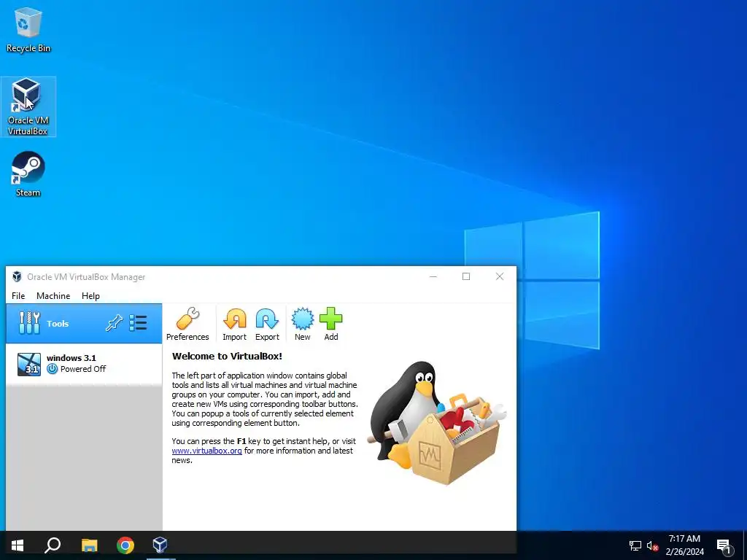Click the windows 3.1 OS icon
Viewport: 747px width, 560px height.
pyautogui.click(x=29, y=365)
